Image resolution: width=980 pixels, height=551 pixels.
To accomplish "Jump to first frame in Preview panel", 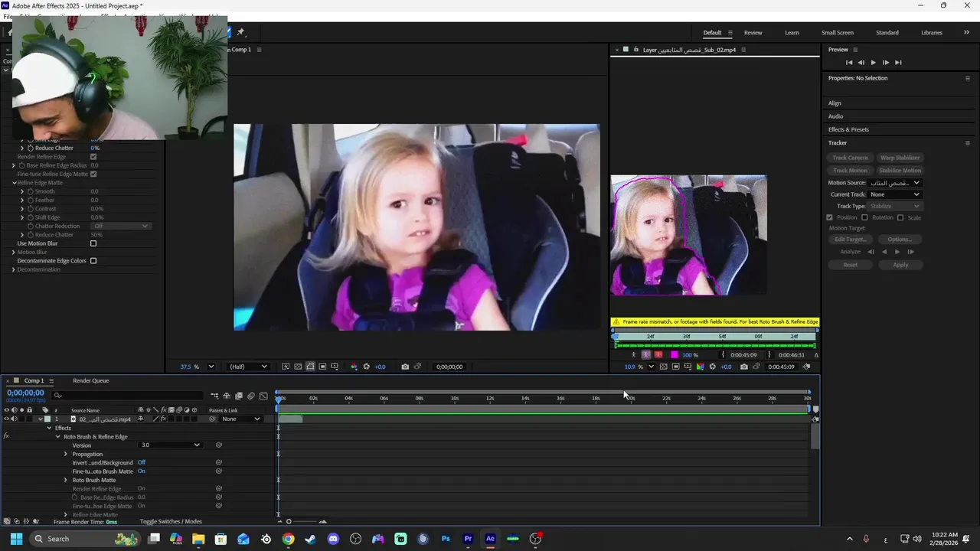I will click(x=848, y=63).
